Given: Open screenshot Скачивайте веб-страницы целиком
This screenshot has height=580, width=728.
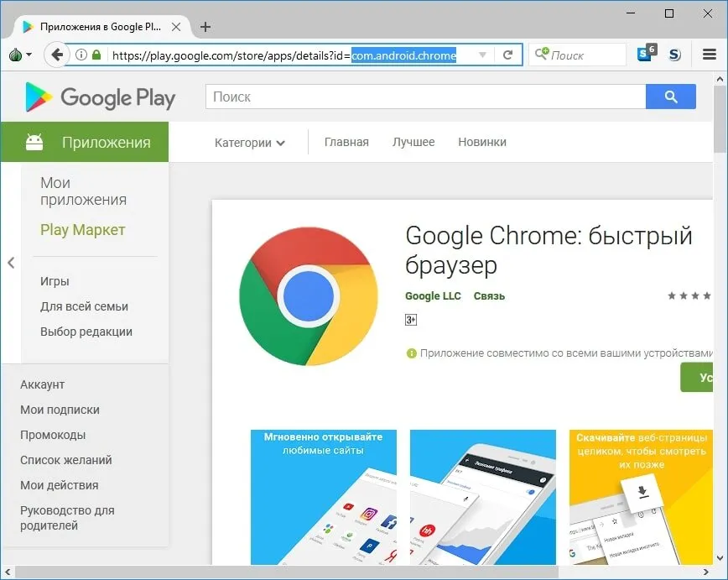Looking at the screenshot, I should [641, 497].
